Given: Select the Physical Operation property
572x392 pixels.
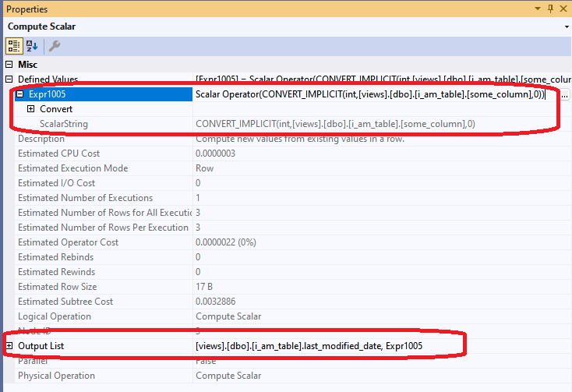Looking at the screenshot, I should pos(56,376).
